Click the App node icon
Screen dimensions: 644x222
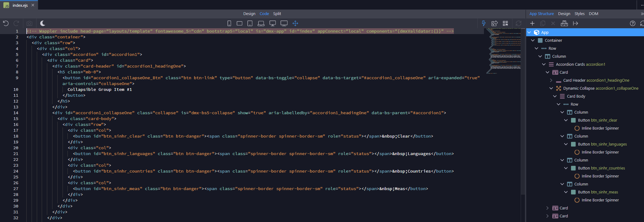pyautogui.click(x=537, y=33)
